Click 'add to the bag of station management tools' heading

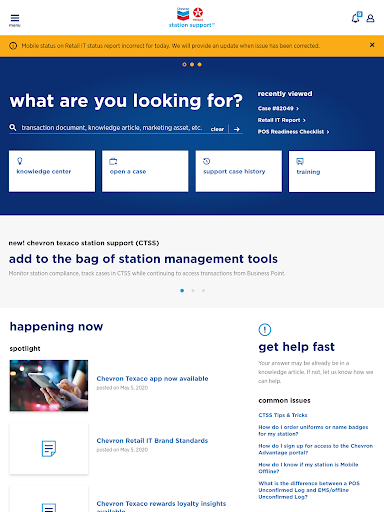click(x=143, y=259)
